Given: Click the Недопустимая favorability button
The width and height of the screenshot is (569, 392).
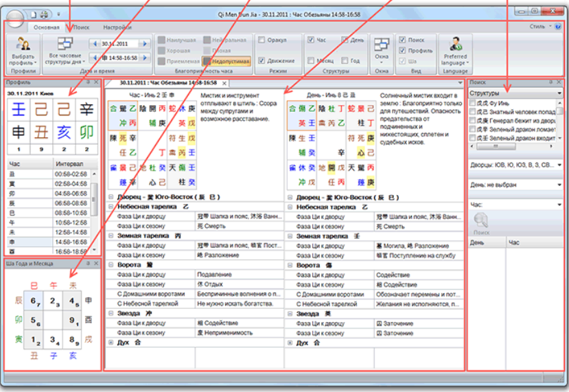Looking at the screenshot, I should click(231, 60).
